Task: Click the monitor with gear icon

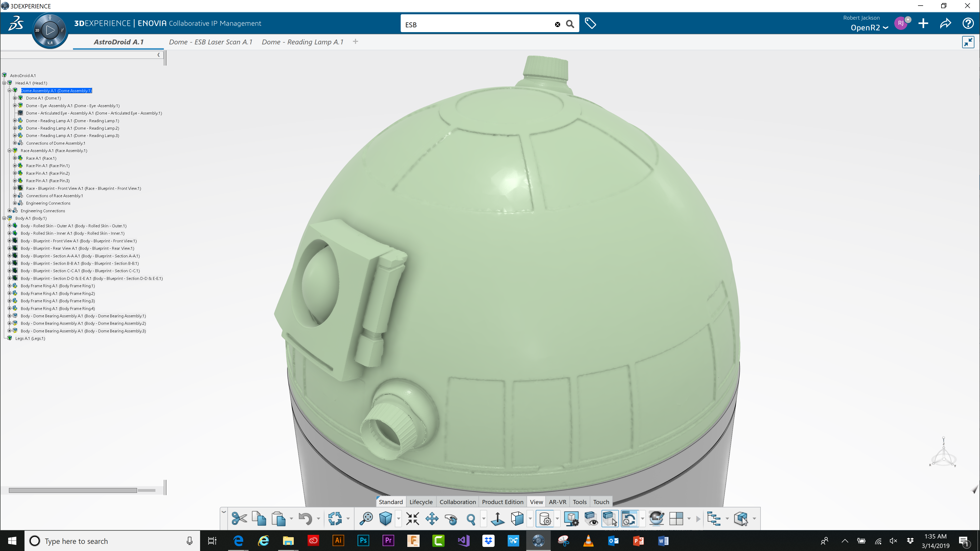Action: [571, 519]
